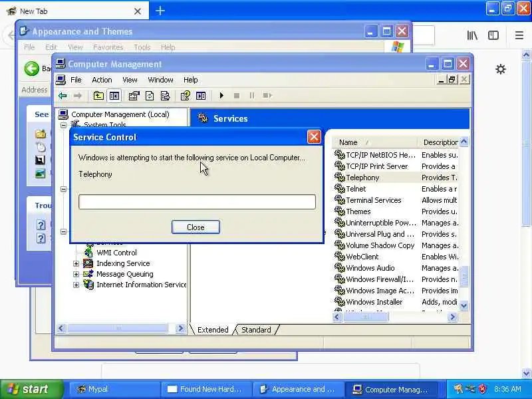The image size is (532, 399).
Task: Open the browser hamburger menu
Action: 519,35
